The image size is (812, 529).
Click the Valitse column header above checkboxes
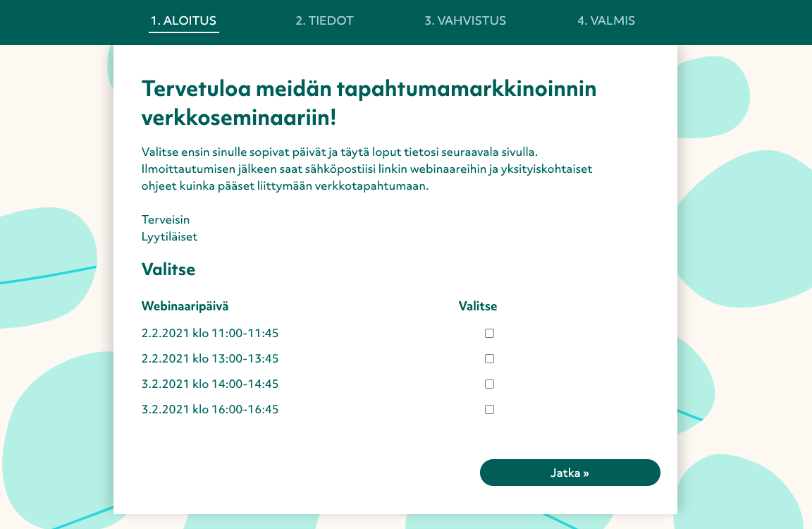coord(478,306)
